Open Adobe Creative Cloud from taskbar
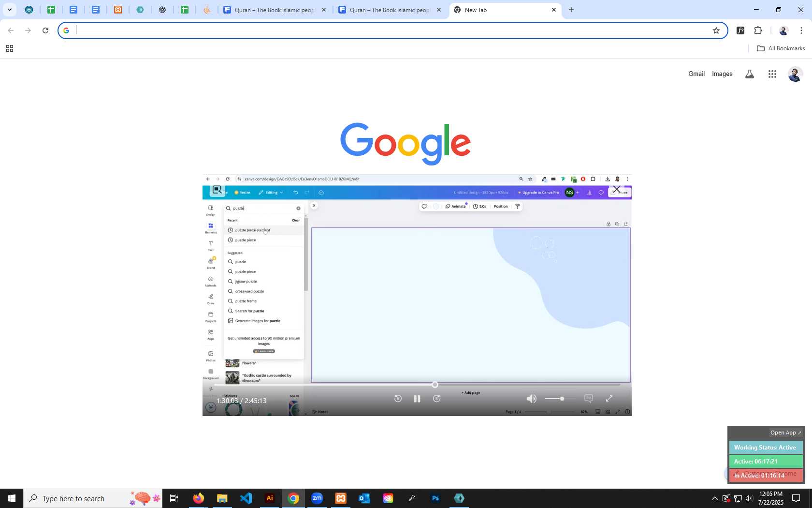The width and height of the screenshot is (812, 508). click(388, 498)
